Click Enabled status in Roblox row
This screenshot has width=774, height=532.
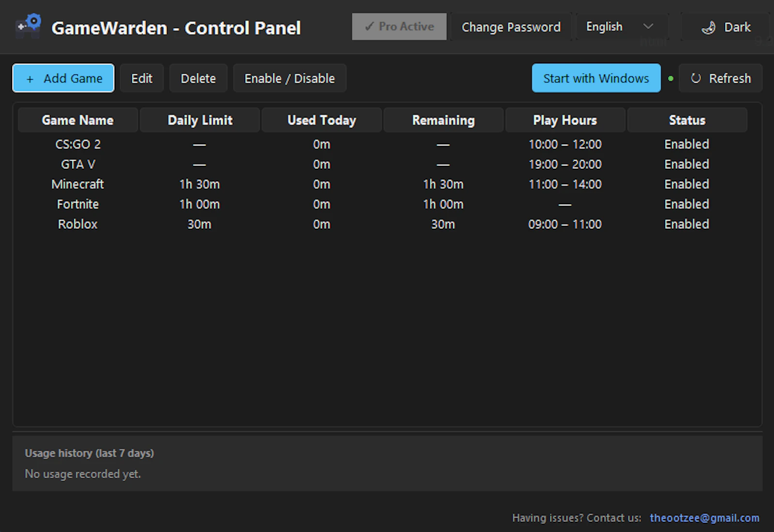(687, 224)
